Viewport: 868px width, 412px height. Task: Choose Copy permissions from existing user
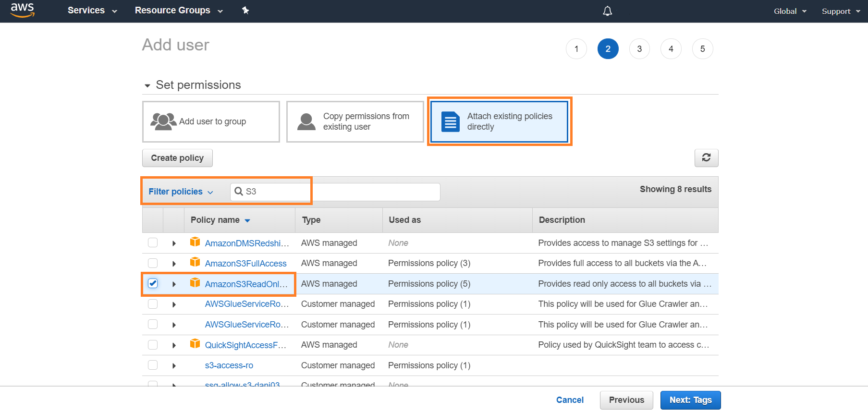click(355, 121)
